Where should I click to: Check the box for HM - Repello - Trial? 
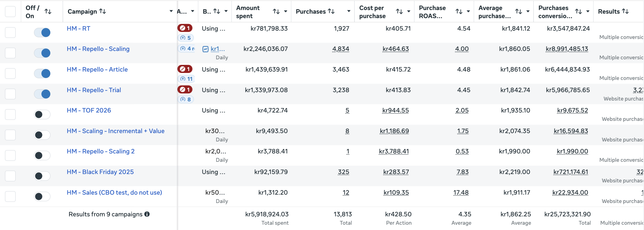[x=10, y=94]
